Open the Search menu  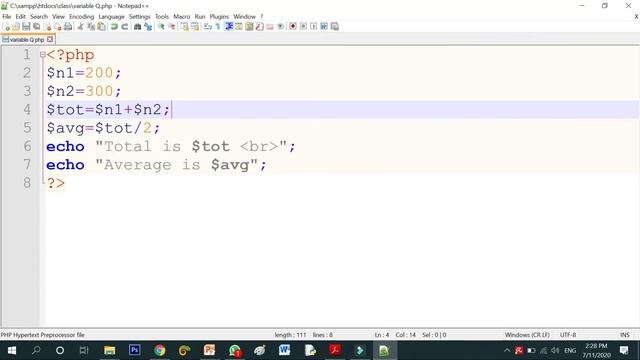(x=39, y=17)
